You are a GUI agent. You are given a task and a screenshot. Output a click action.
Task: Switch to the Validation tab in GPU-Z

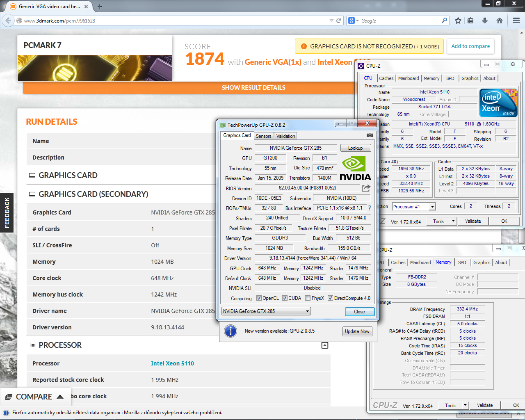(285, 136)
